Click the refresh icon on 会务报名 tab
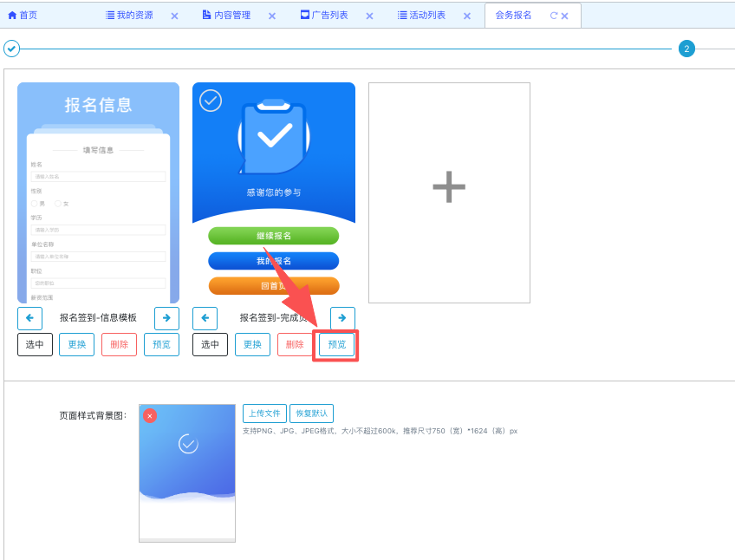 point(553,16)
